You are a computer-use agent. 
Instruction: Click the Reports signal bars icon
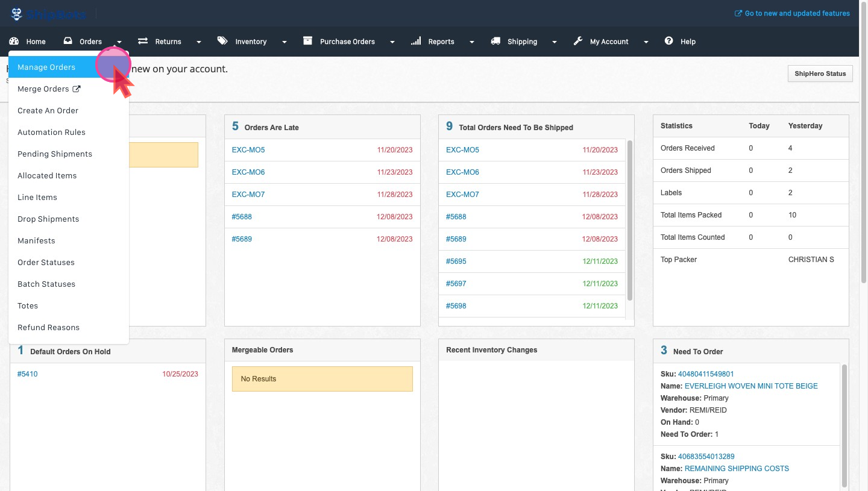point(416,41)
